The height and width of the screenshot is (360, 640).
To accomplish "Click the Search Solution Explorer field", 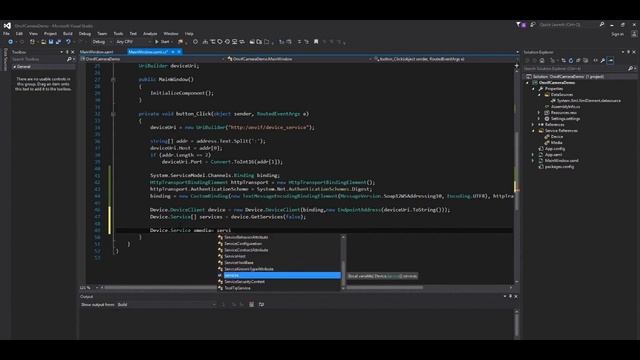I will (x=576, y=69).
